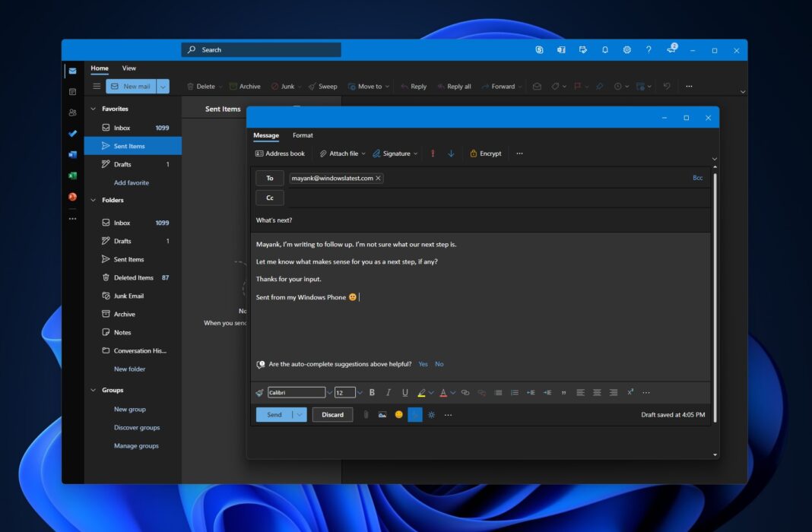Enable italic formatting
This screenshot has width=812, height=532.
pyautogui.click(x=389, y=392)
